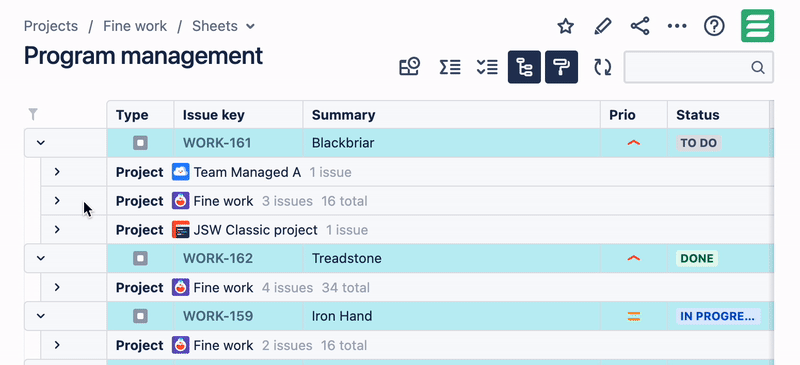Click the Prio column header
This screenshot has width=800, height=365.
(x=634, y=115)
